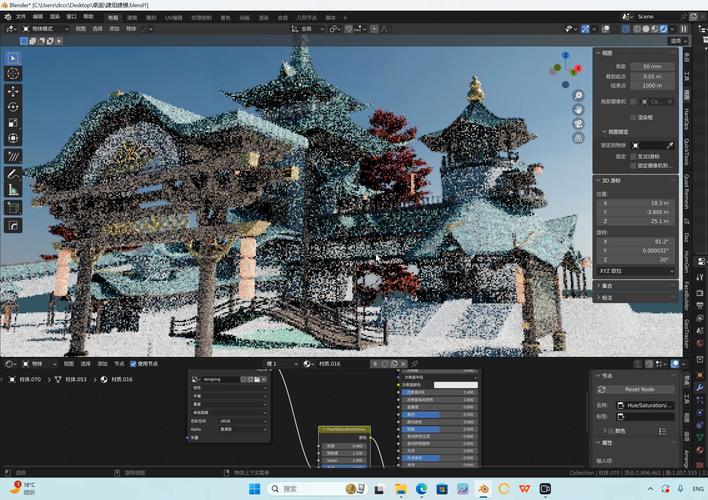Click Reset Node button
This screenshot has width=708, height=500.
[640, 389]
